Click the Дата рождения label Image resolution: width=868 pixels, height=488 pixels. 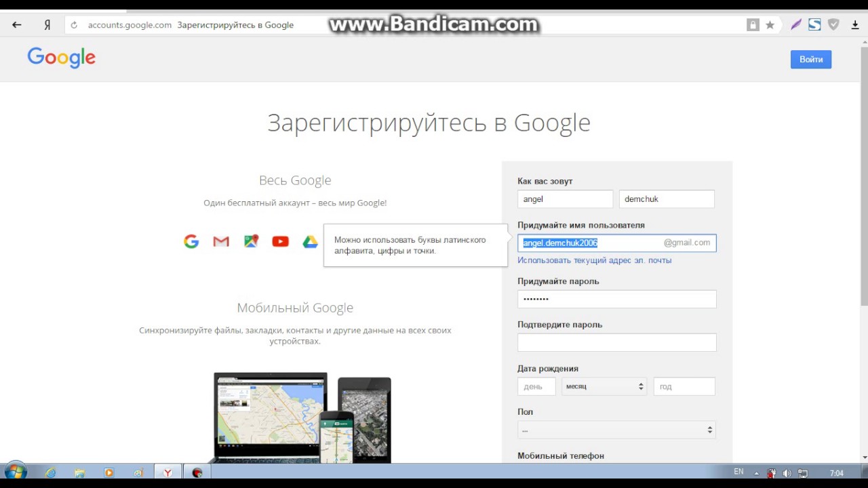[x=548, y=369]
